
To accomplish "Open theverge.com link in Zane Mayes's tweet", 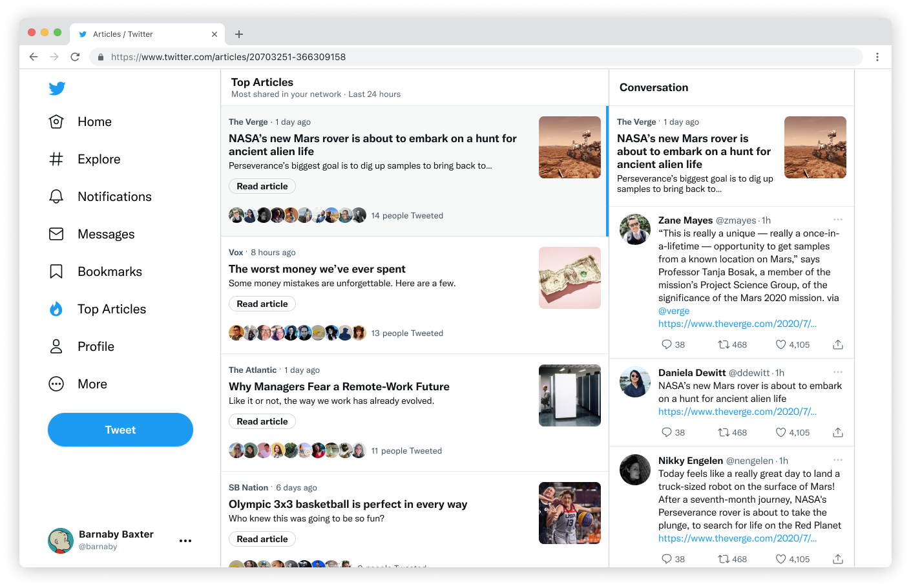I will [x=737, y=324].
